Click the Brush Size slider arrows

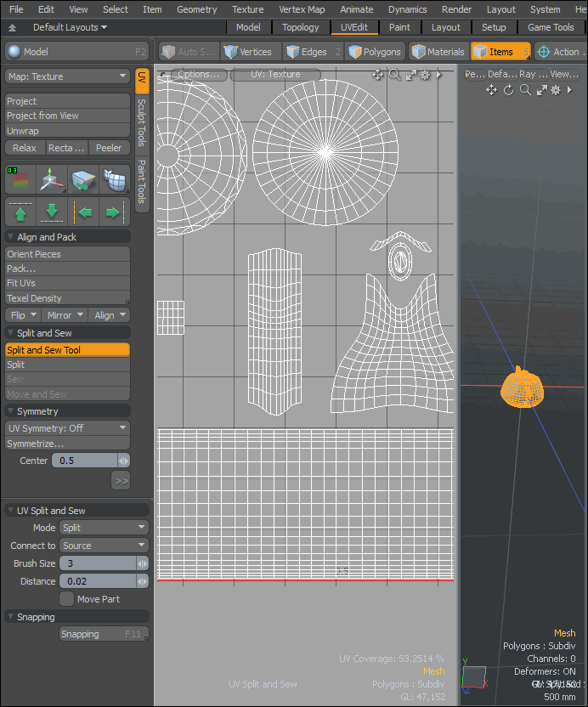[142, 563]
